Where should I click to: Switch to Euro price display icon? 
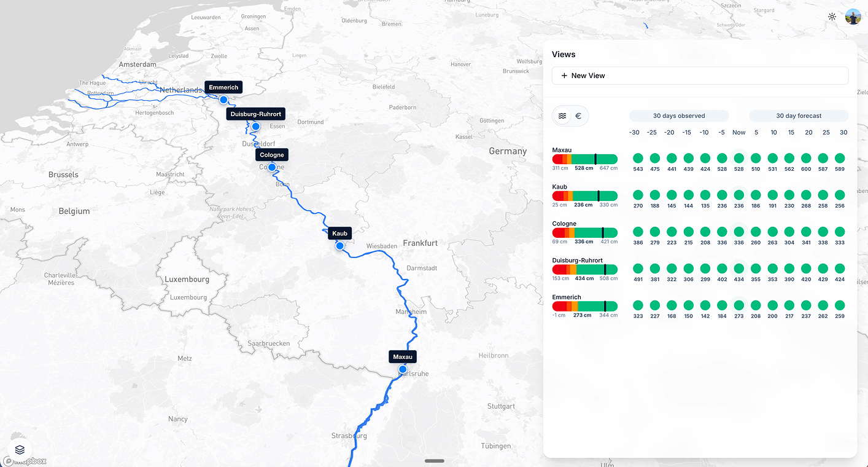click(x=578, y=116)
